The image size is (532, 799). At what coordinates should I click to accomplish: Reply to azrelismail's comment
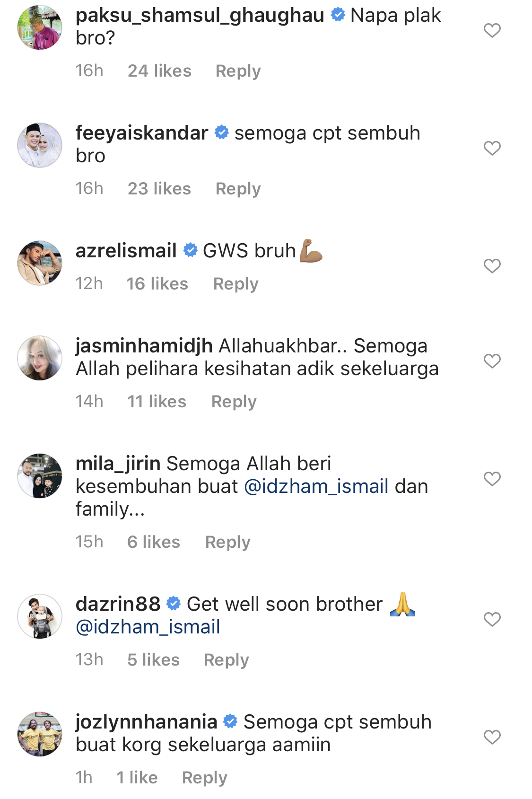tap(235, 284)
